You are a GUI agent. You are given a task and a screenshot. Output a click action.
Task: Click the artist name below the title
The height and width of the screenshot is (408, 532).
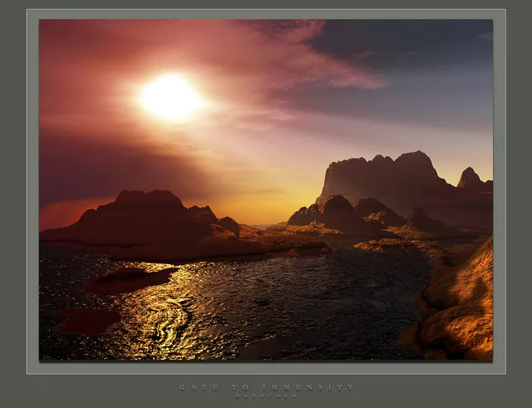click(266, 396)
